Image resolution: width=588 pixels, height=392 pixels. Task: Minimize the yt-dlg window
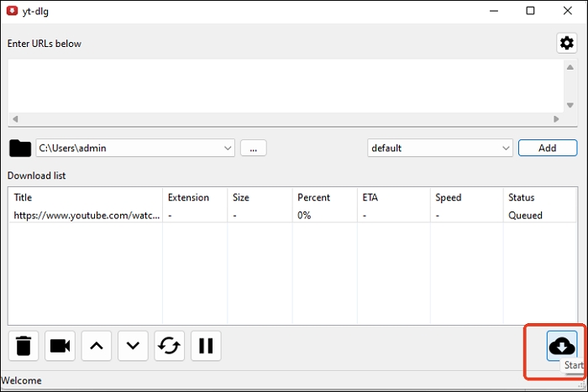tap(494, 11)
